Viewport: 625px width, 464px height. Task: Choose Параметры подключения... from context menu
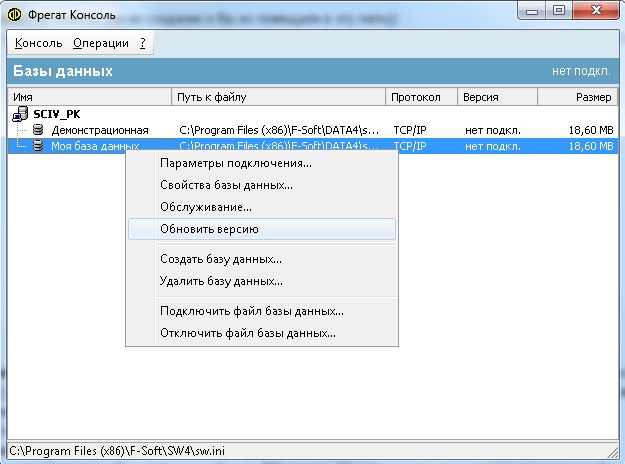262,163
